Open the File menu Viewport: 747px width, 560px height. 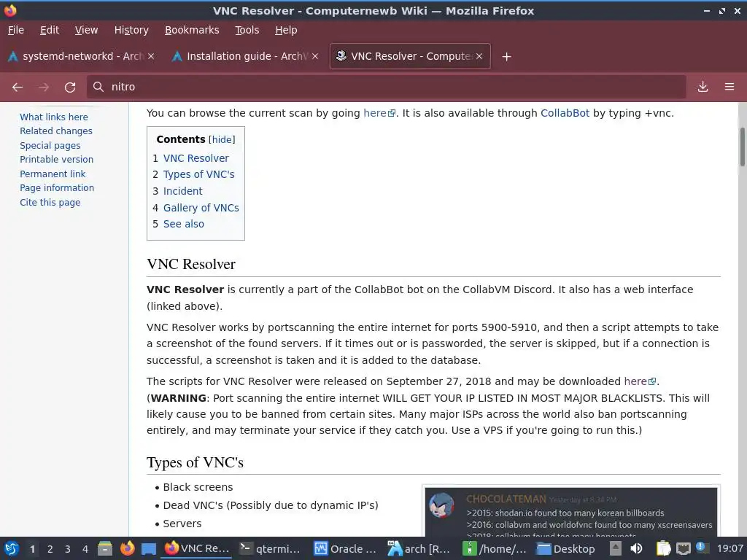(x=16, y=30)
